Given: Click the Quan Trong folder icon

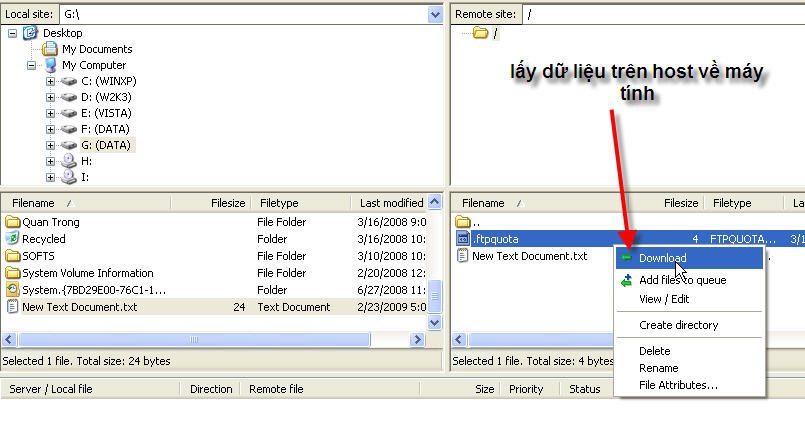Looking at the screenshot, I should point(12,222).
